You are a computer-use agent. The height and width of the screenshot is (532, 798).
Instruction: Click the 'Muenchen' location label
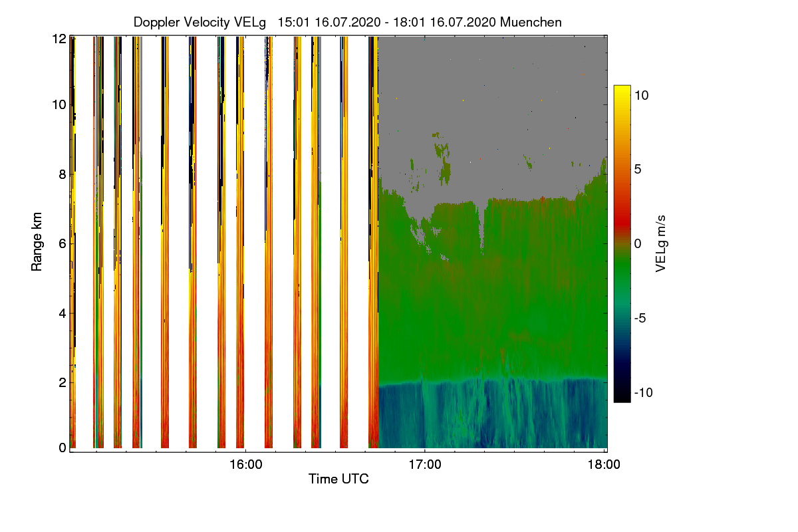point(531,23)
